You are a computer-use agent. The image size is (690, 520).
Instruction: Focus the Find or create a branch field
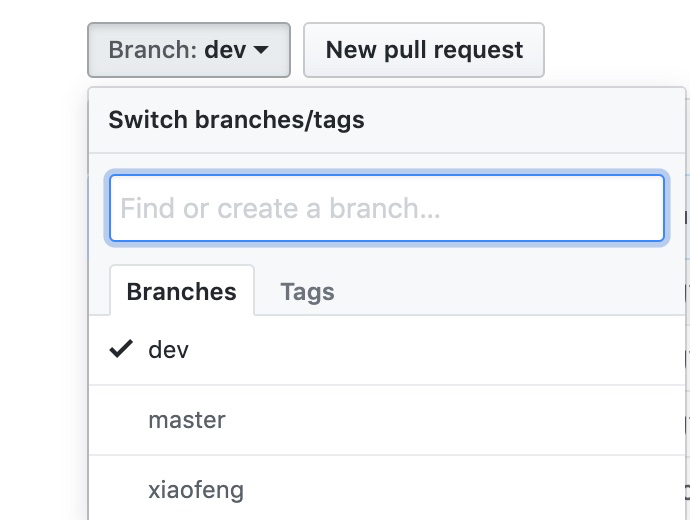(386, 208)
